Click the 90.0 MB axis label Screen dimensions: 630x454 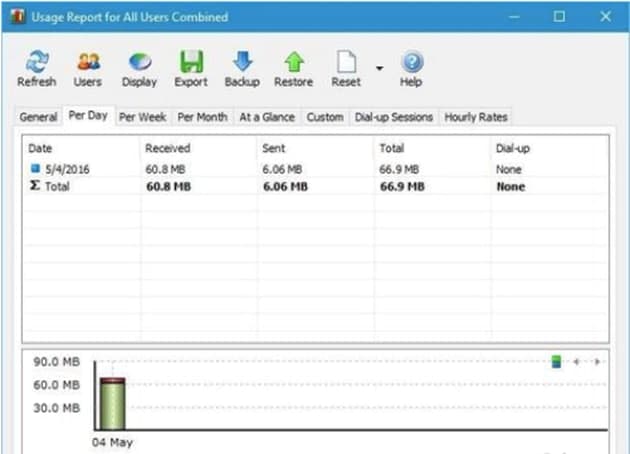pos(57,362)
